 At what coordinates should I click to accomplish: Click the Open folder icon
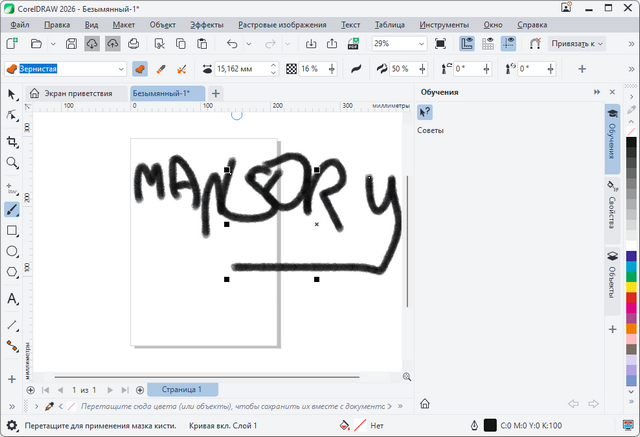click(36, 44)
